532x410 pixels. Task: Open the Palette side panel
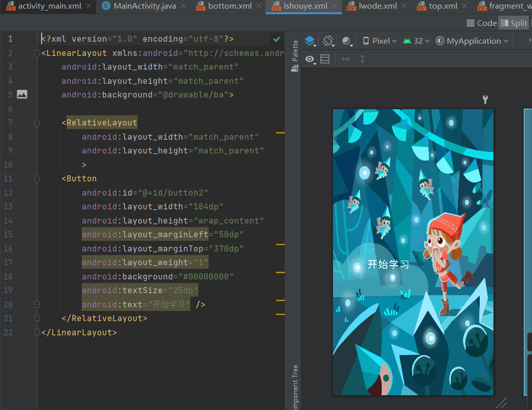(x=295, y=55)
